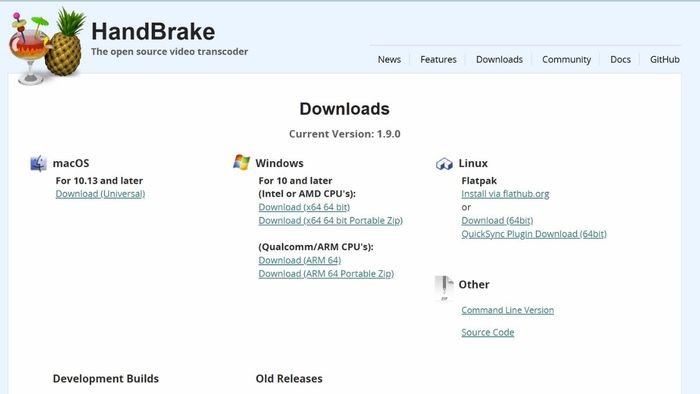Click the Linux section icon
The image size is (700, 394).
444,164
